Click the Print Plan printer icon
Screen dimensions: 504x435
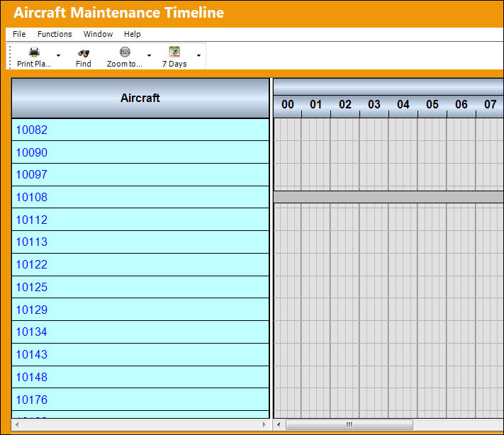click(x=34, y=52)
